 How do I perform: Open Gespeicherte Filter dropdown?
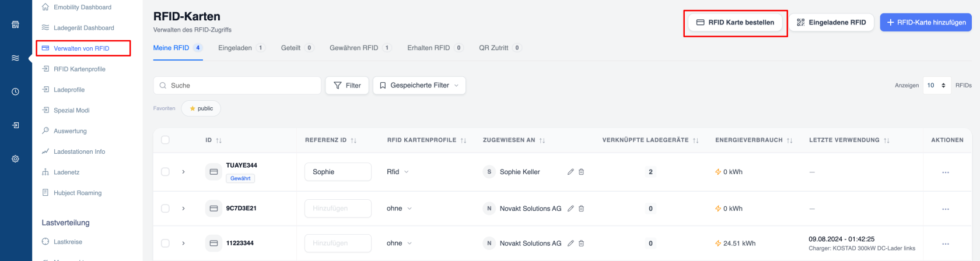[x=419, y=85]
